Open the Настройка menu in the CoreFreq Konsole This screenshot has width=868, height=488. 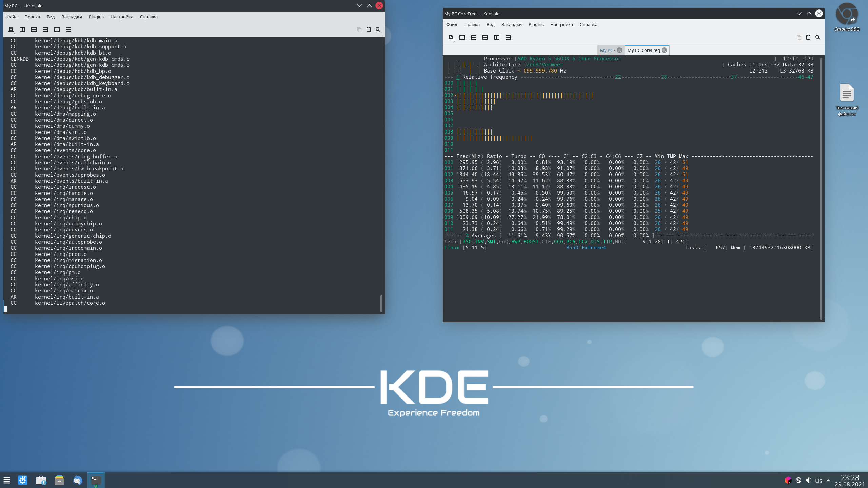click(561, 24)
